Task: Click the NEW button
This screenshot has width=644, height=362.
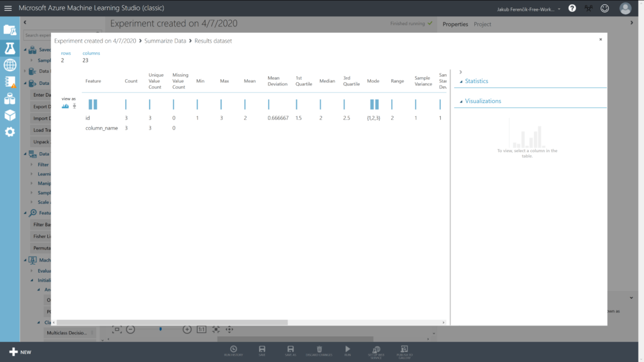Action: [19, 352]
